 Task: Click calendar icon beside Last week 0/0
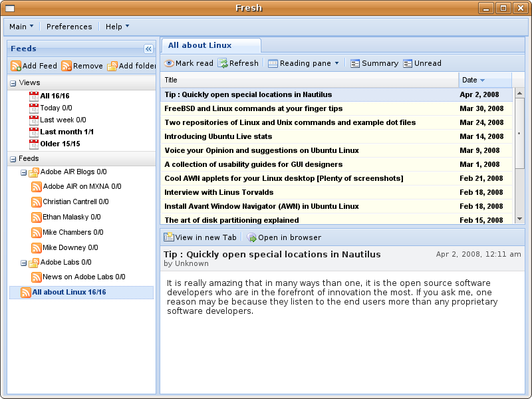(34, 120)
